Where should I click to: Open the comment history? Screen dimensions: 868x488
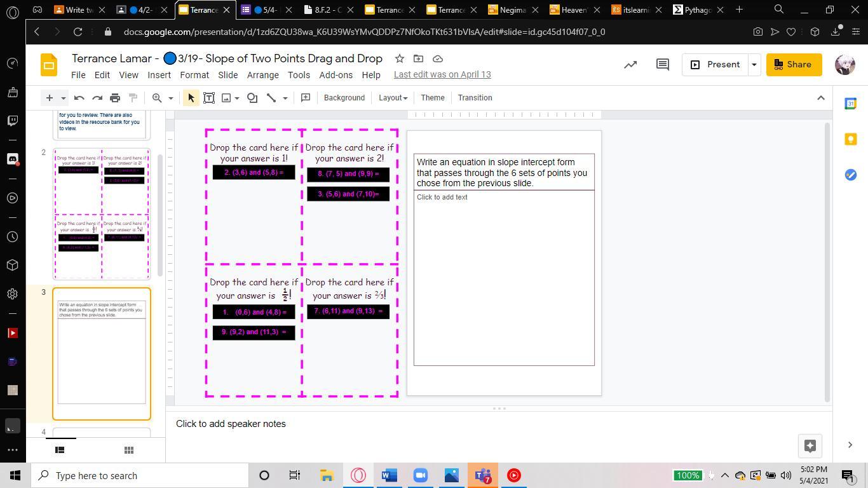pyautogui.click(x=663, y=64)
